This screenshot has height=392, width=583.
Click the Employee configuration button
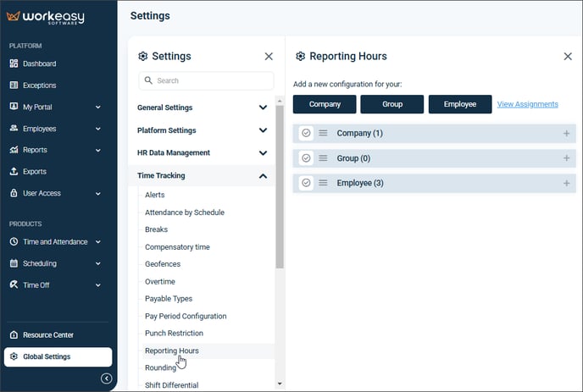[460, 104]
